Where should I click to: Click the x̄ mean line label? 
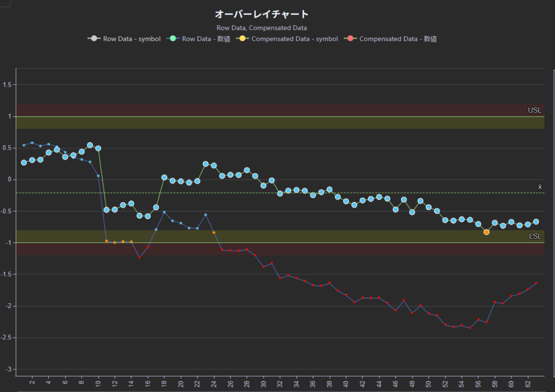pyautogui.click(x=539, y=187)
